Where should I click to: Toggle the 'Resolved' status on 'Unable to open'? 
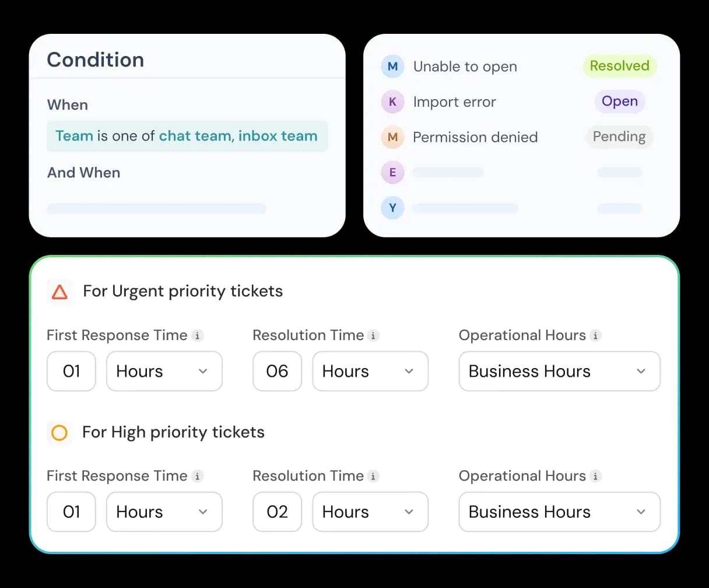point(619,66)
